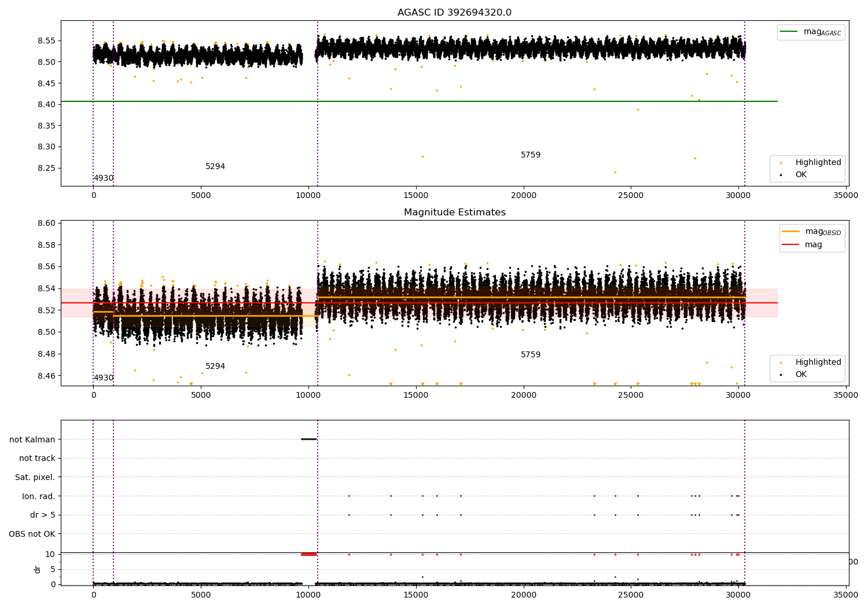Click the '8.55' y-tick in top plot
Screen dimensions: 868x608
click(46, 41)
